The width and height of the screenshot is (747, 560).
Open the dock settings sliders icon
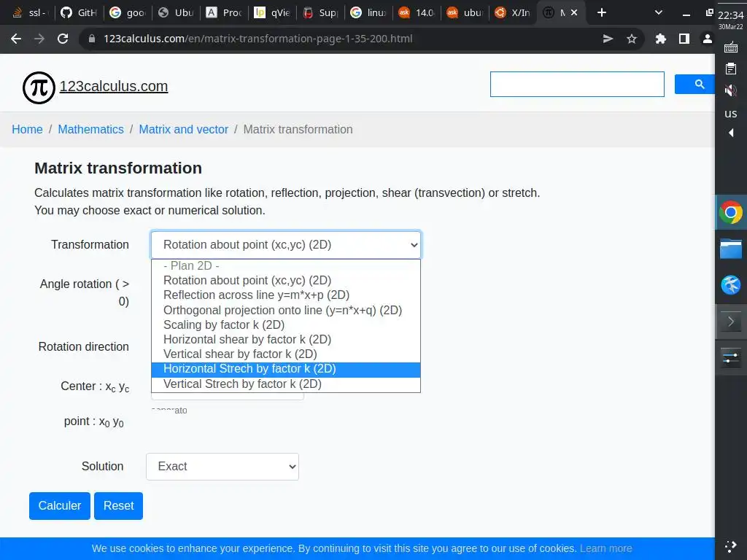point(731,357)
